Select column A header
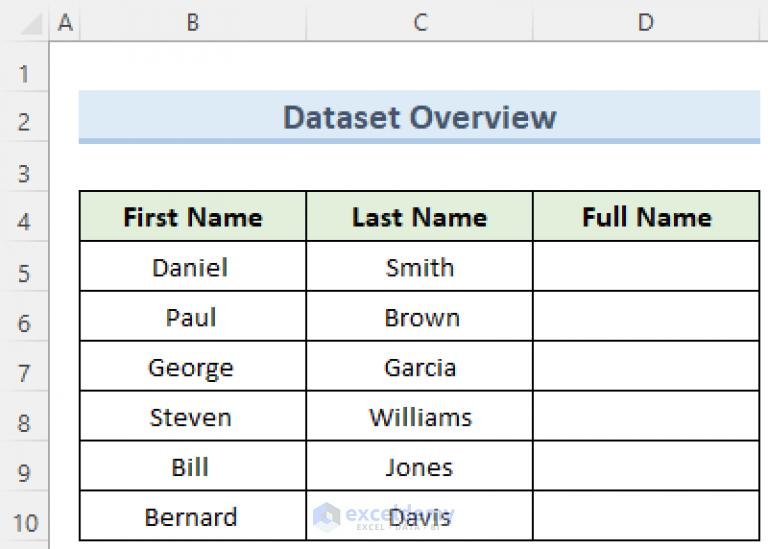This screenshot has width=768, height=549. coord(66,22)
